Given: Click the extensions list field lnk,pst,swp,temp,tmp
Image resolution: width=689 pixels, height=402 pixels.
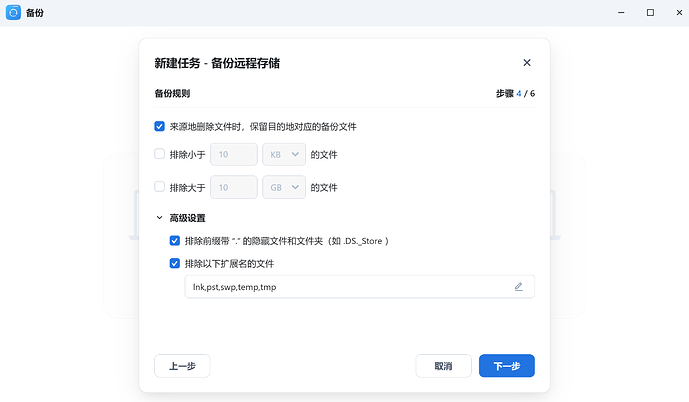Looking at the screenshot, I should coord(359,287).
